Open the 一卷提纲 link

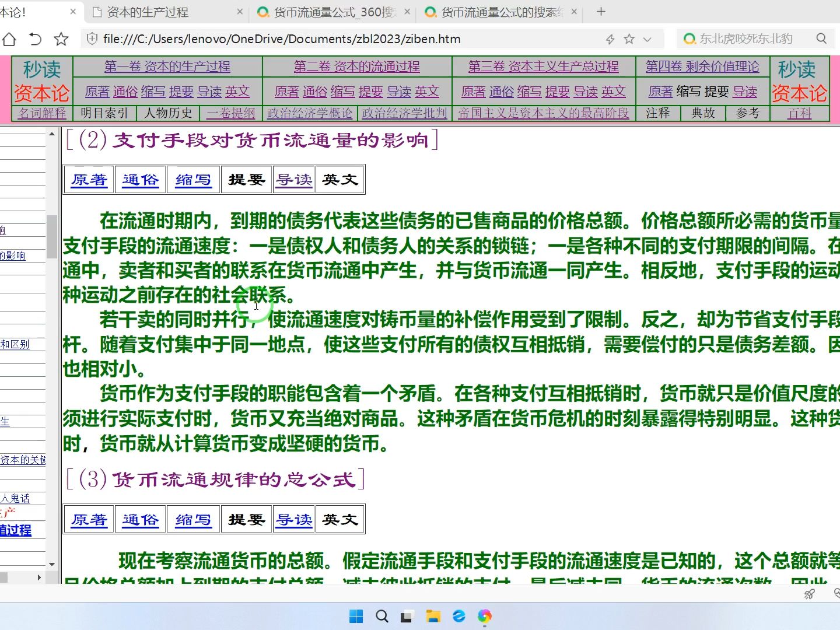click(231, 113)
